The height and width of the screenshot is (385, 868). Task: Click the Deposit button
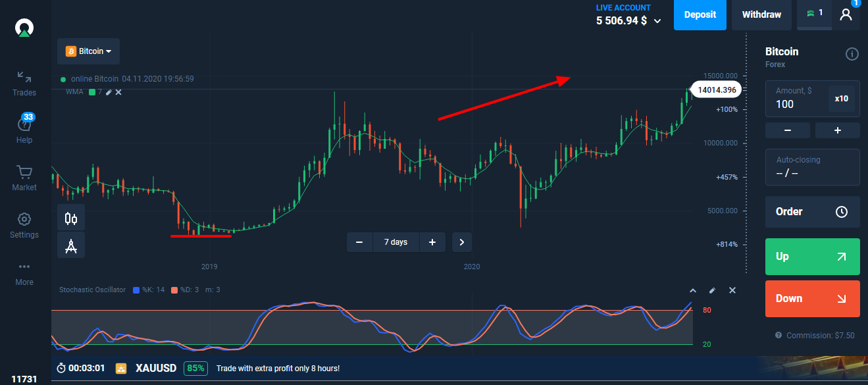click(700, 15)
